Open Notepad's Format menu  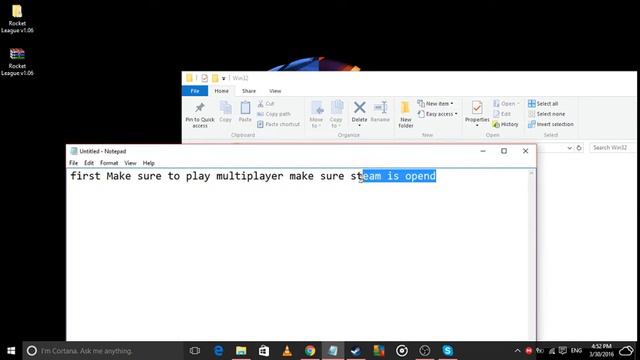109,163
